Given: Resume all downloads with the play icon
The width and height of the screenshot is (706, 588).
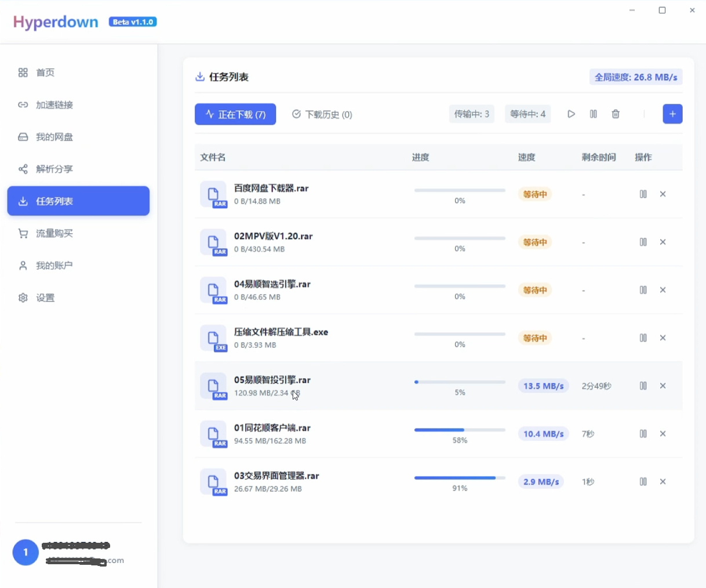Looking at the screenshot, I should tap(571, 114).
